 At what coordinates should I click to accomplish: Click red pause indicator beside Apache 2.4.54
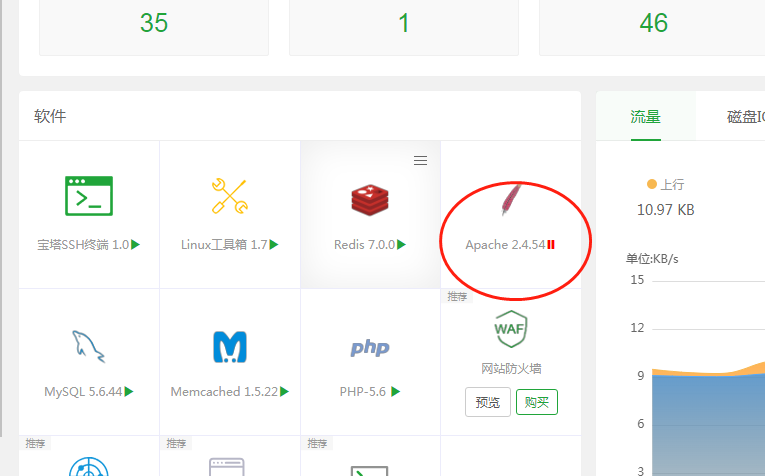click(x=551, y=244)
